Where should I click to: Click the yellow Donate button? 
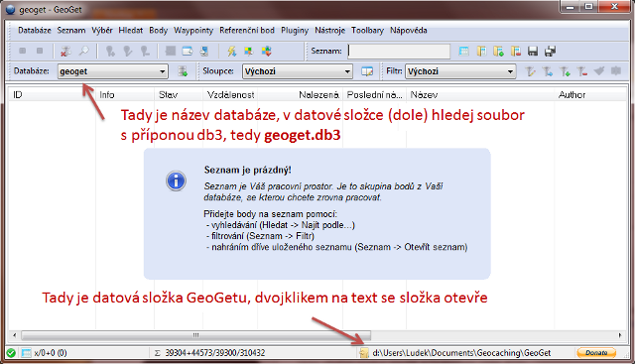[x=596, y=353]
